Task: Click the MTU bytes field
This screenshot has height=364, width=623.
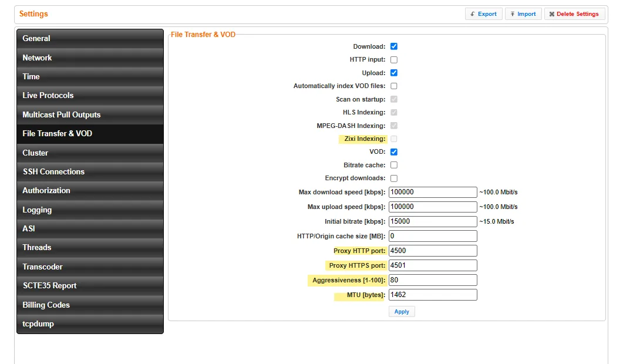Action: (433, 295)
